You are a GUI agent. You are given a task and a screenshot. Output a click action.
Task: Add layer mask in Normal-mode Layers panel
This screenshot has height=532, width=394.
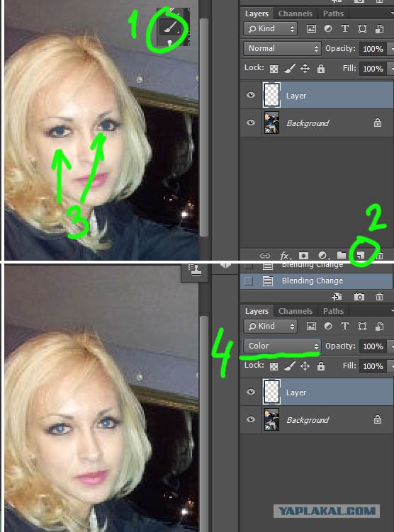tap(303, 255)
